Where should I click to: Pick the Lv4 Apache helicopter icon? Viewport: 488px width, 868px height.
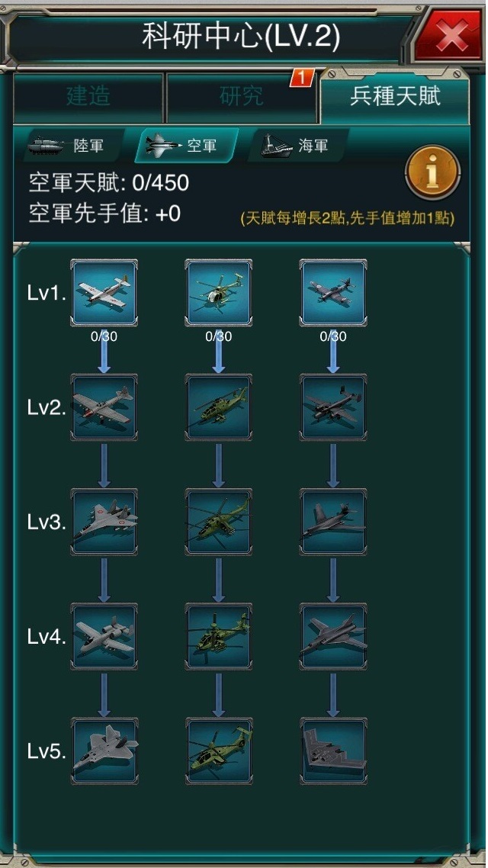tap(219, 637)
